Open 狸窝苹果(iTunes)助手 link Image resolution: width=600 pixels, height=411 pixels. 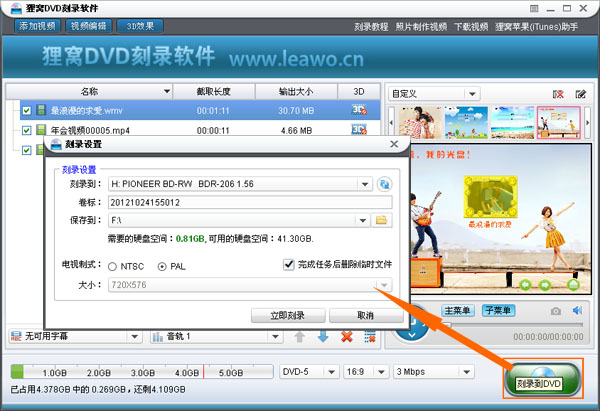tap(536, 27)
